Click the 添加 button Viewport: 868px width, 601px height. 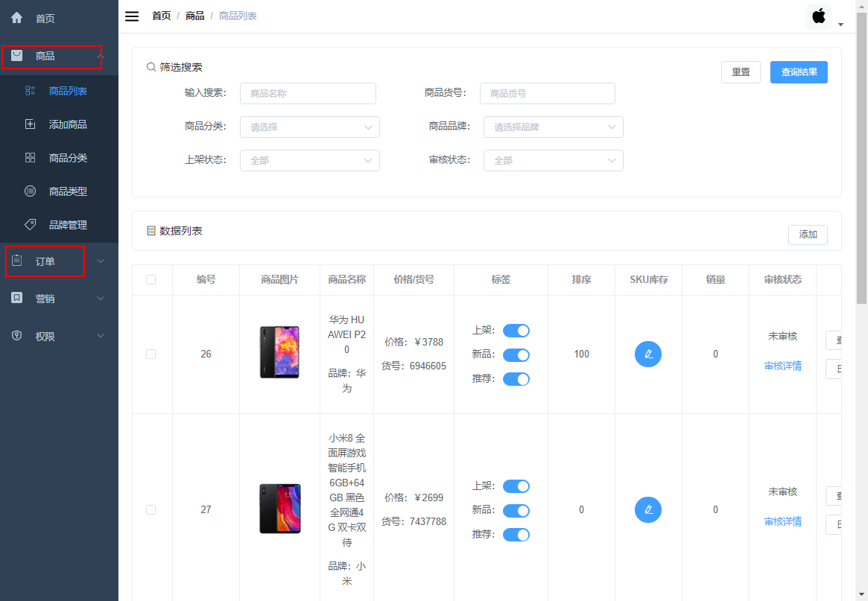[808, 235]
